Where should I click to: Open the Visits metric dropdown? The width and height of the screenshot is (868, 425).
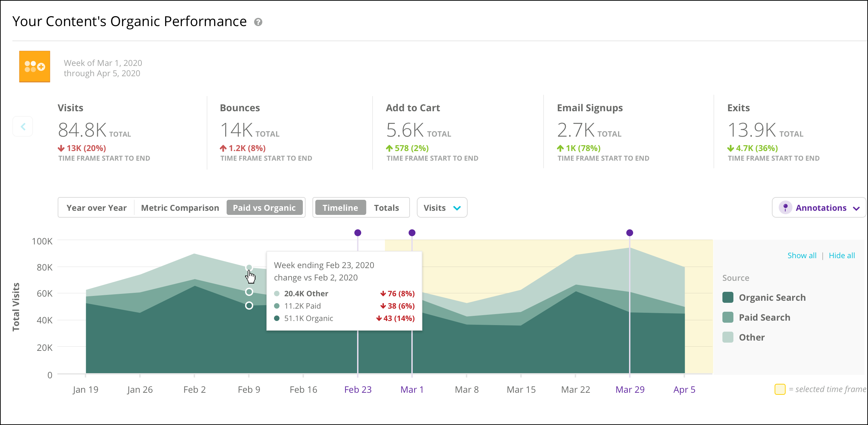click(x=442, y=208)
